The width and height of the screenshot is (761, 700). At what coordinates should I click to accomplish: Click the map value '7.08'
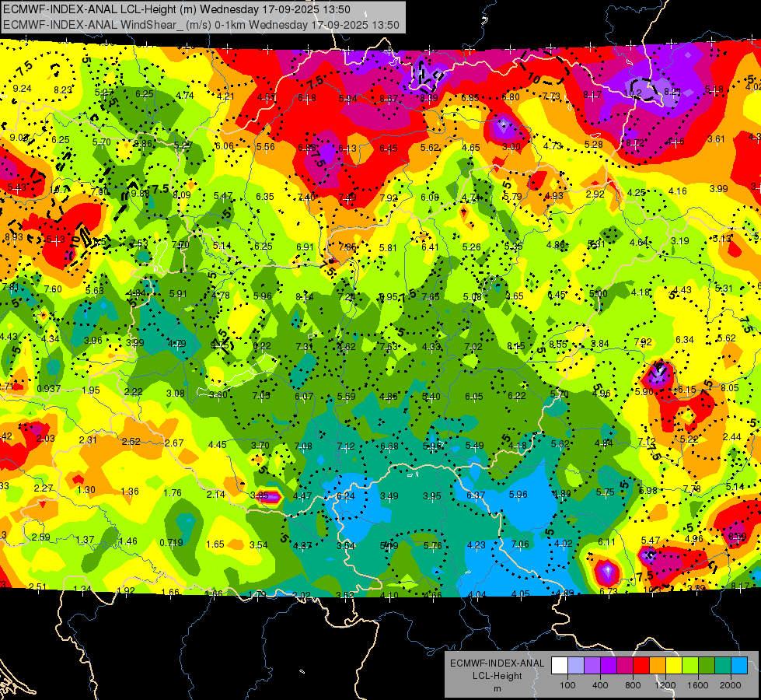tap(303, 446)
